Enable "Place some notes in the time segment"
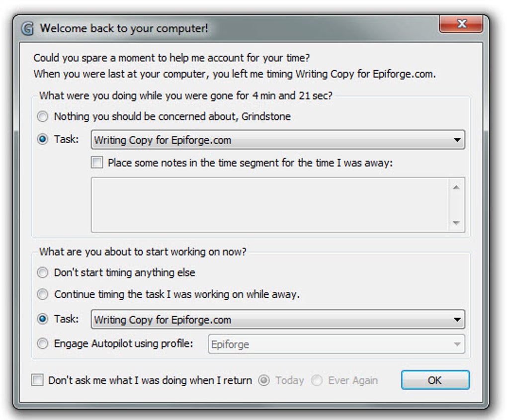 click(97, 163)
